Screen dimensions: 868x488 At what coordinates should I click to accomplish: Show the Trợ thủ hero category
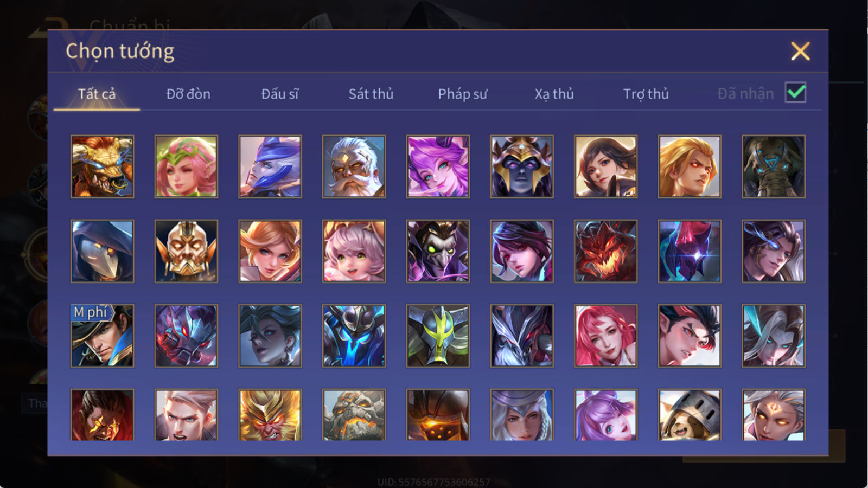(x=646, y=94)
